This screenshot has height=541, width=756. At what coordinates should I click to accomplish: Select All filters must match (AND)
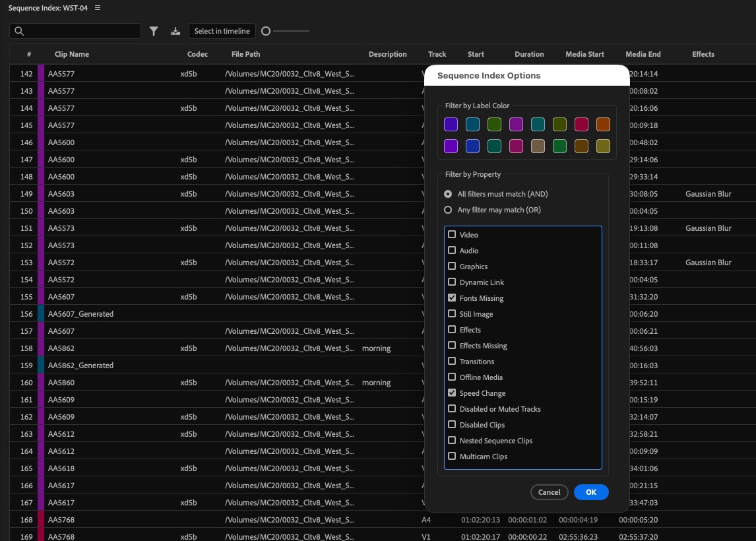(448, 194)
